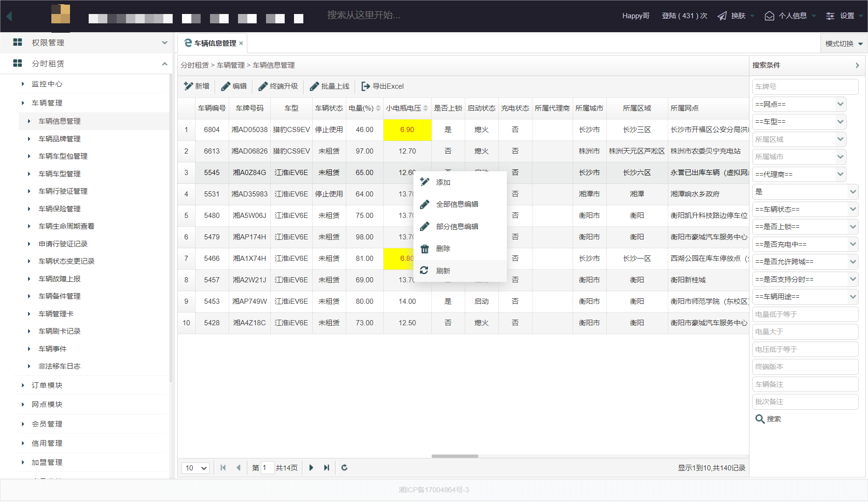The height and width of the screenshot is (504, 868).
Task: Go to previous page arrow
Action: [238, 468]
